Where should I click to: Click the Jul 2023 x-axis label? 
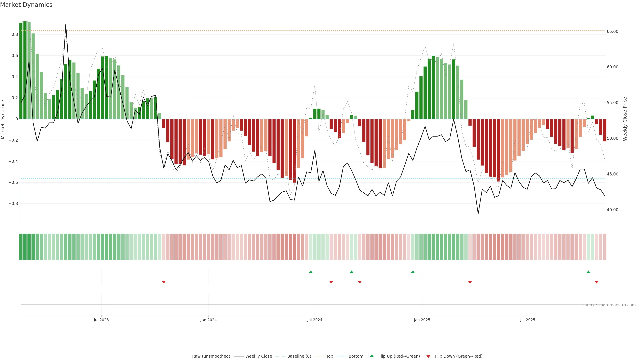tap(101, 320)
